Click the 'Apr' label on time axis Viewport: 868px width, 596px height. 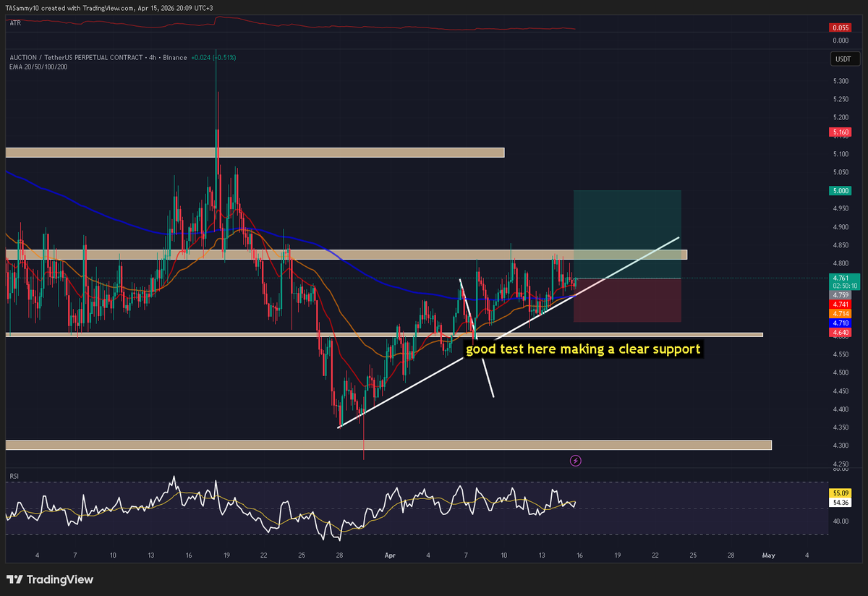tap(391, 555)
